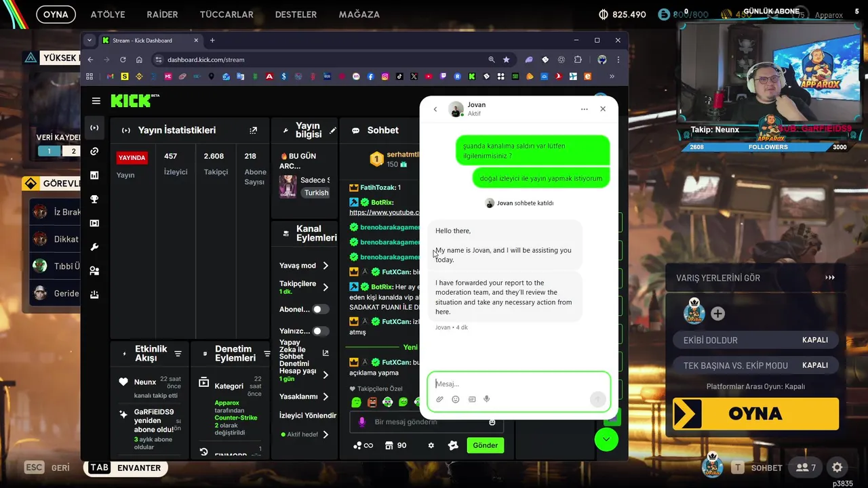
Task: Open ATÖLYE tab in game menu
Action: (x=107, y=14)
